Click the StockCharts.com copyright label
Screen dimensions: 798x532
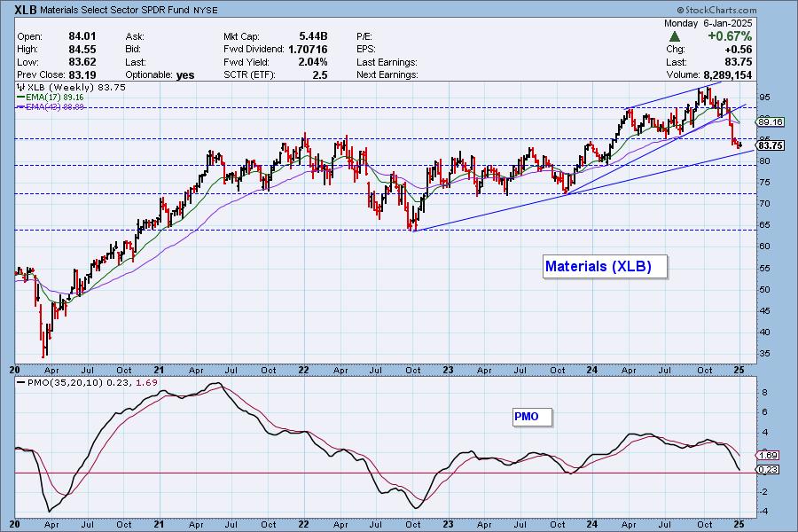click(716, 10)
